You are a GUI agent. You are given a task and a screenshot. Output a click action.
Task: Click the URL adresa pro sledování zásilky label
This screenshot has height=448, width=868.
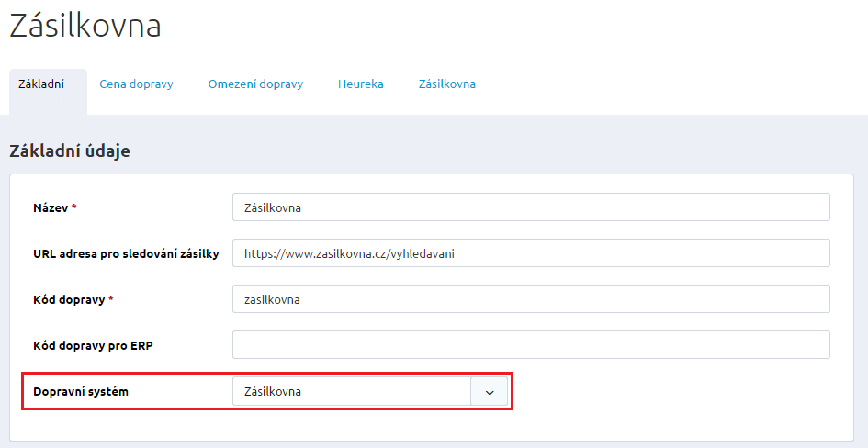pos(126,254)
